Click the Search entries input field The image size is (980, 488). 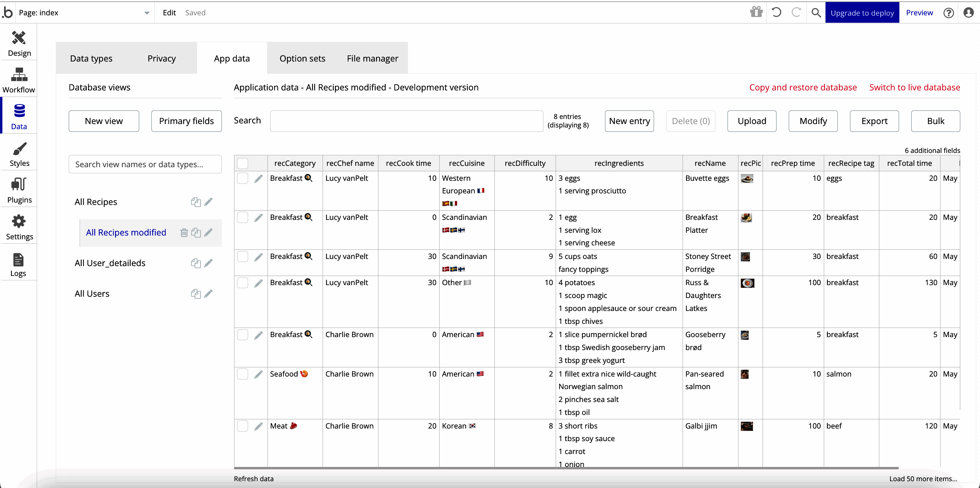(406, 121)
